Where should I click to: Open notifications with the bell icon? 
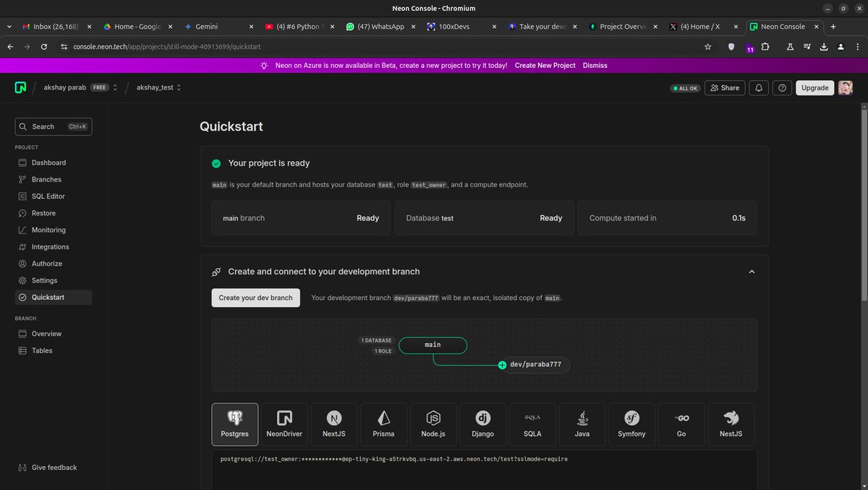759,87
